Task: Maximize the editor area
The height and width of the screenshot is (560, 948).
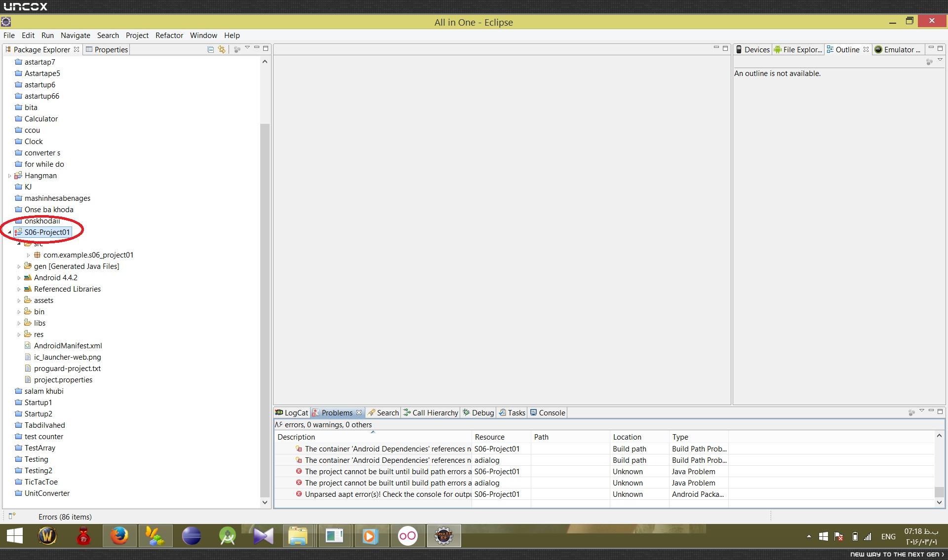Action: [725, 48]
